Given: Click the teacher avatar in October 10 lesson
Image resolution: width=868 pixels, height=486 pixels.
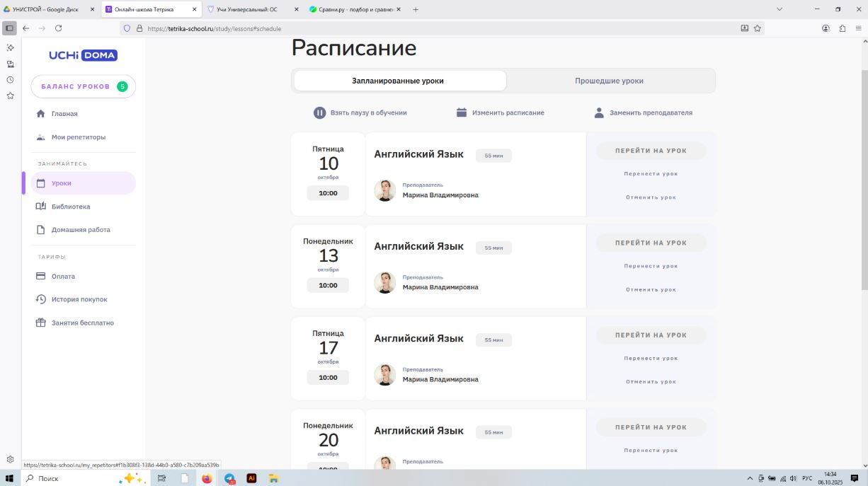Looking at the screenshot, I should [x=384, y=191].
